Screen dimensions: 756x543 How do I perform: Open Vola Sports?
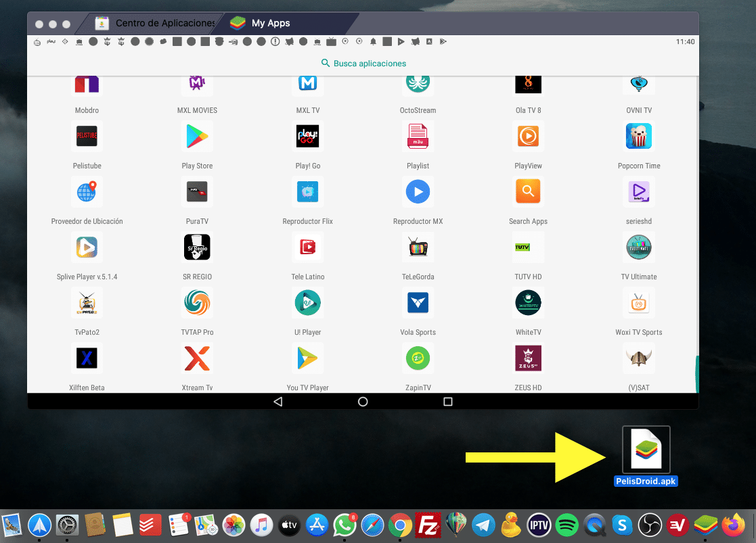[x=418, y=302]
